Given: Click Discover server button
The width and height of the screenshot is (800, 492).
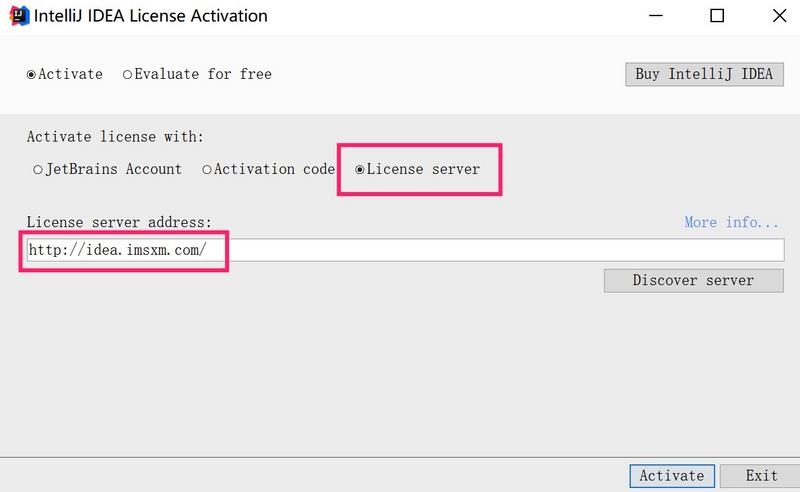Looking at the screenshot, I should click(693, 281).
